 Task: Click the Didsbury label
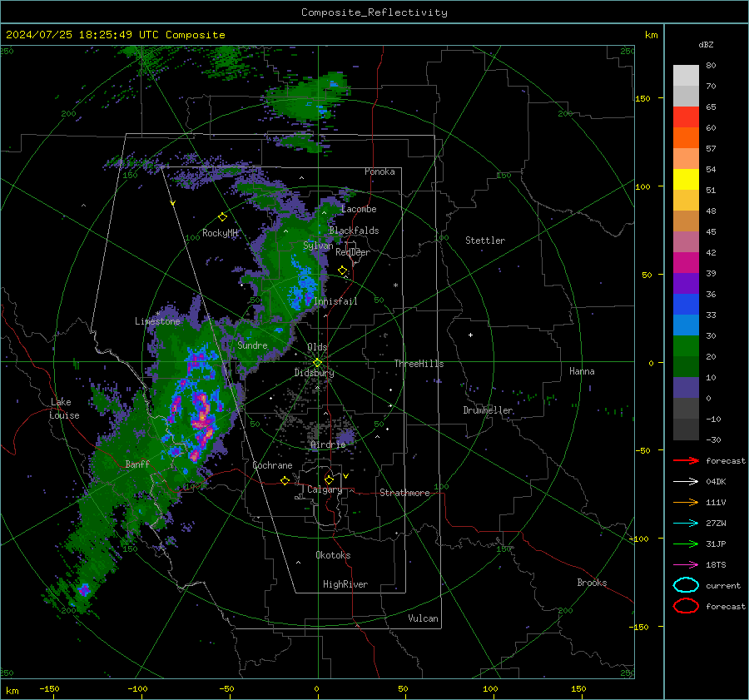(314, 373)
